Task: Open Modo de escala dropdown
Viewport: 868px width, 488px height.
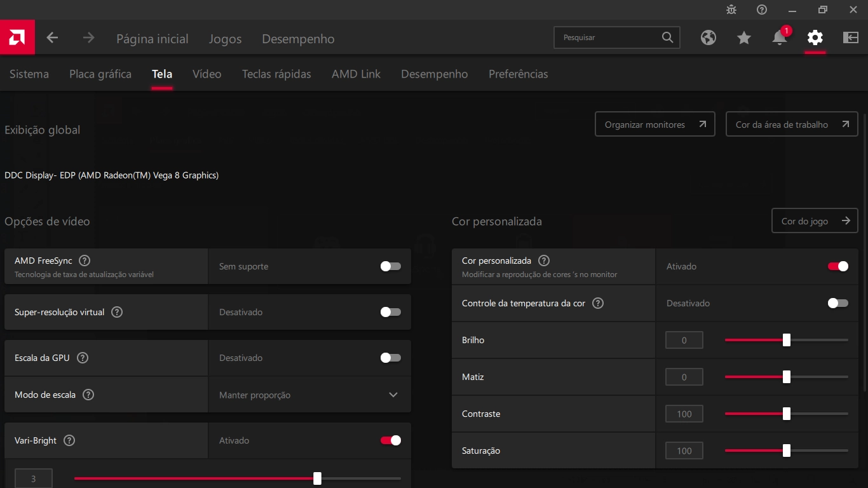Action: click(309, 395)
